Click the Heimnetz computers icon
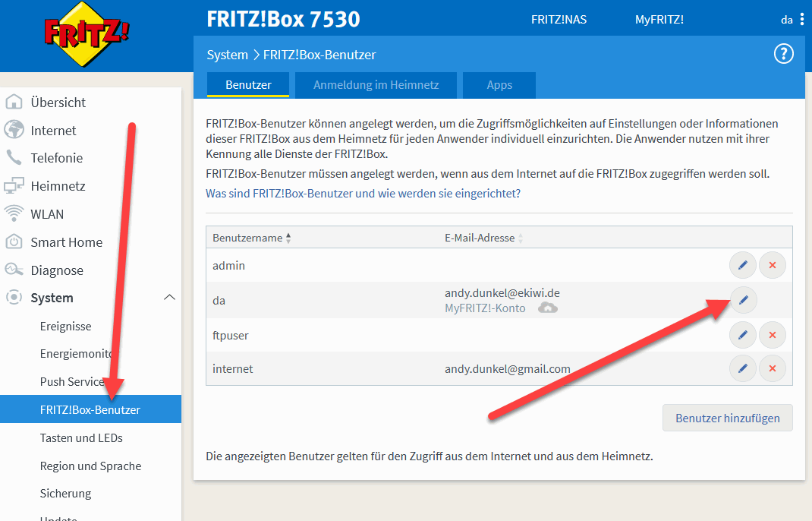This screenshot has width=812, height=521. click(14, 185)
